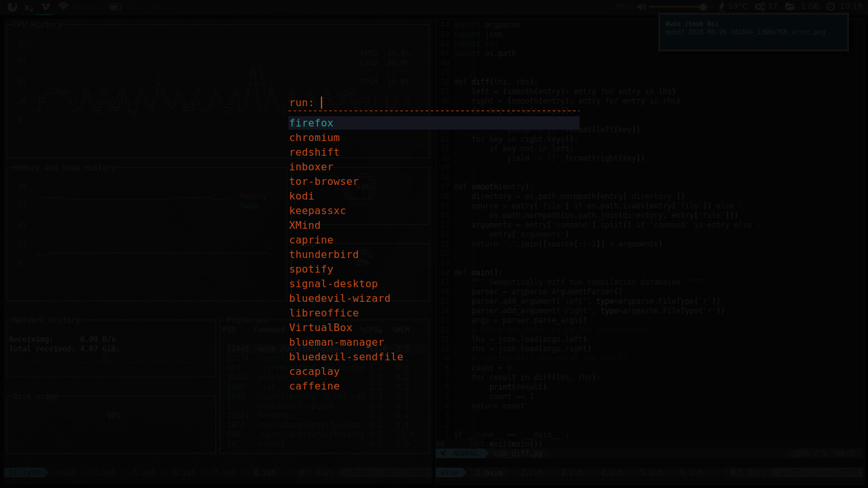Dismiss the scrot notification popup

[754, 32]
